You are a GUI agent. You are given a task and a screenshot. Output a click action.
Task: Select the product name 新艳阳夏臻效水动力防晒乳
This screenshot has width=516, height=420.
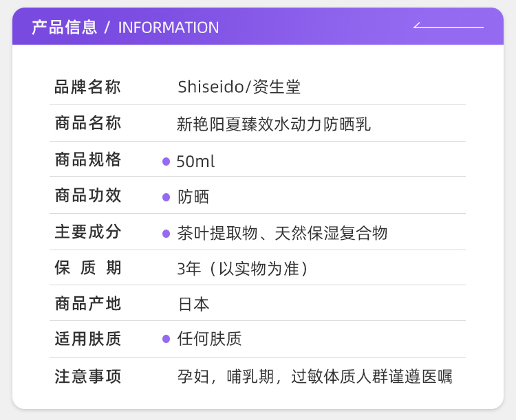[274, 124]
